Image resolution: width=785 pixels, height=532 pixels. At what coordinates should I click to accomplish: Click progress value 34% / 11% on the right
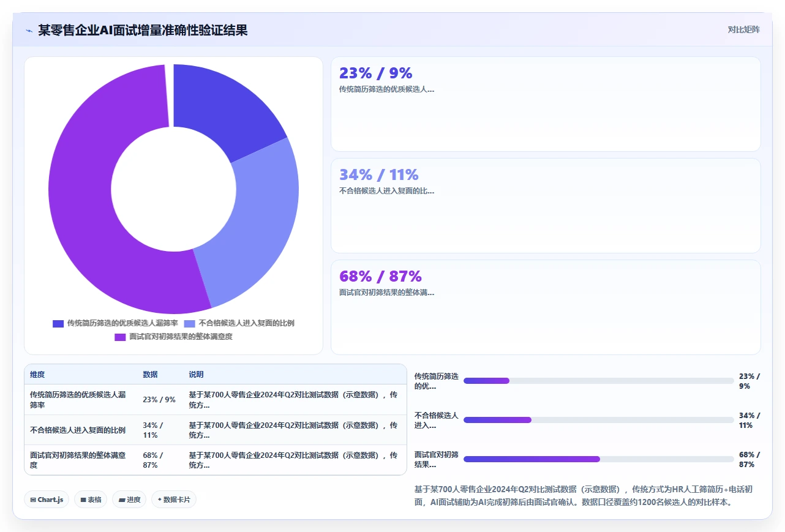[749, 420]
